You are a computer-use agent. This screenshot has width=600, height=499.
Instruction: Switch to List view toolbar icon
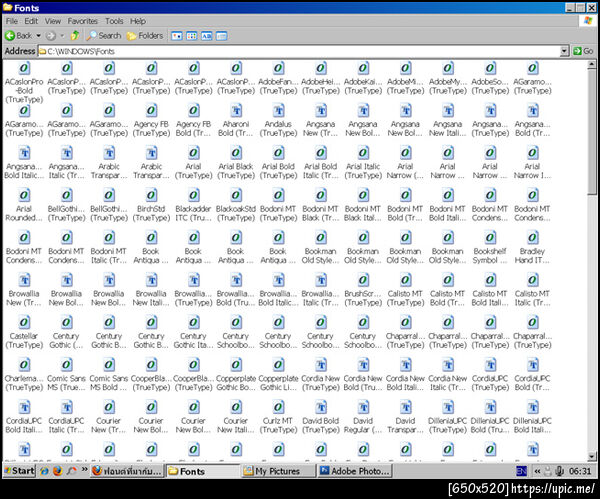[192, 36]
